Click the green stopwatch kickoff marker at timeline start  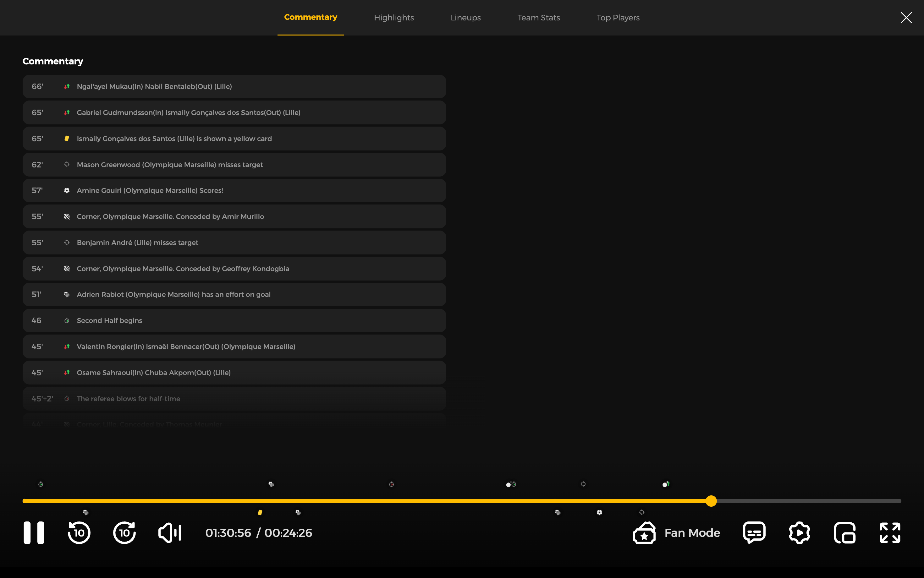click(x=41, y=484)
